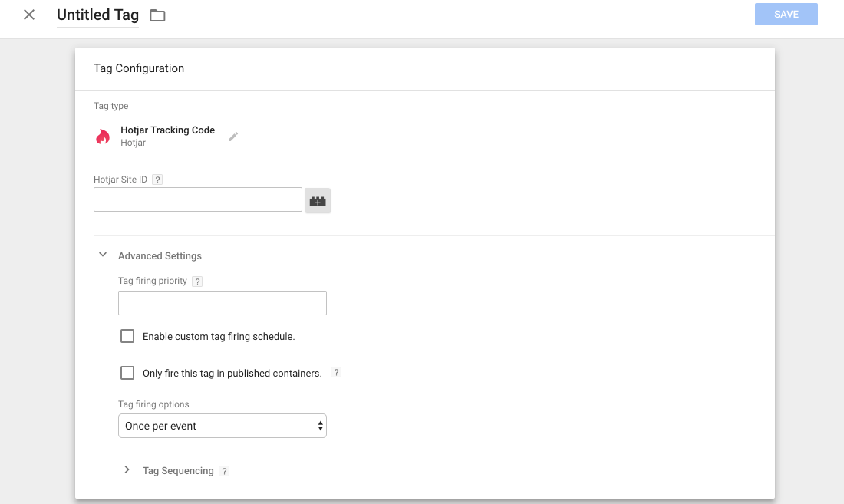
Task: Collapse the Advanced Settings section
Action: coord(103,255)
